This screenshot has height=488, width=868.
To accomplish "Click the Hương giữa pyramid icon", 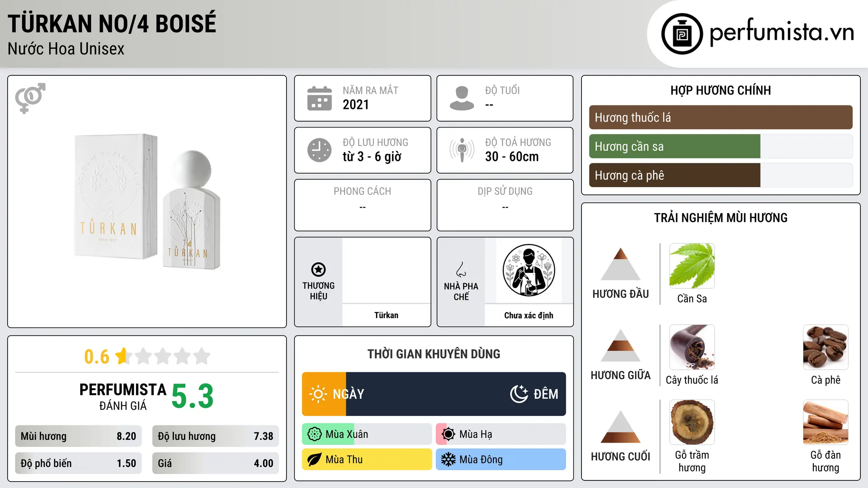I will tap(620, 345).
